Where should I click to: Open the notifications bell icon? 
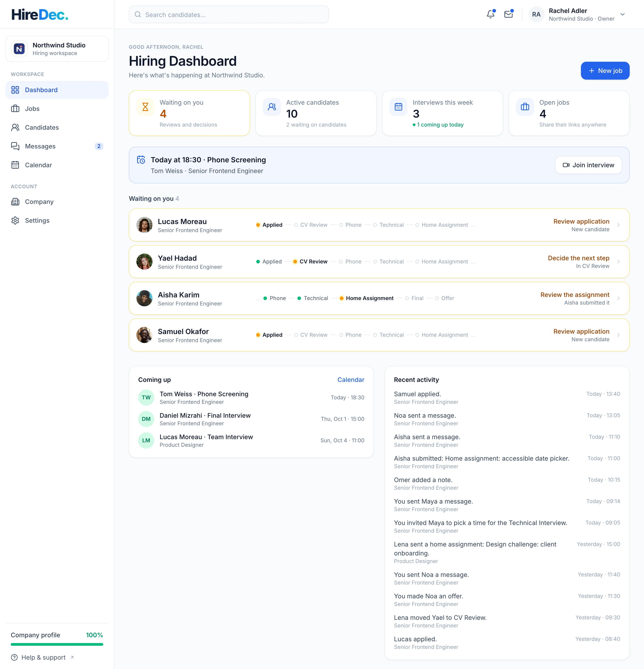point(490,14)
